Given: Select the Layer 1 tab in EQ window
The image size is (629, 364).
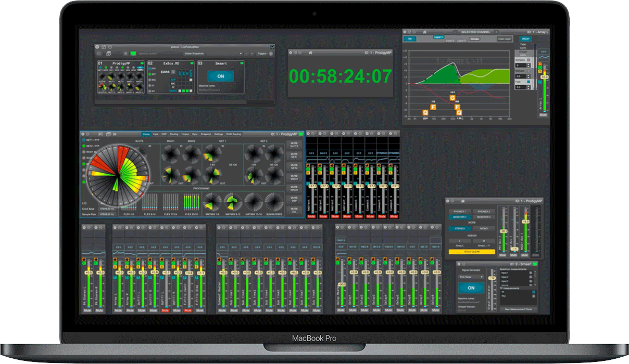Looking at the screenshot, I should 438,37.
